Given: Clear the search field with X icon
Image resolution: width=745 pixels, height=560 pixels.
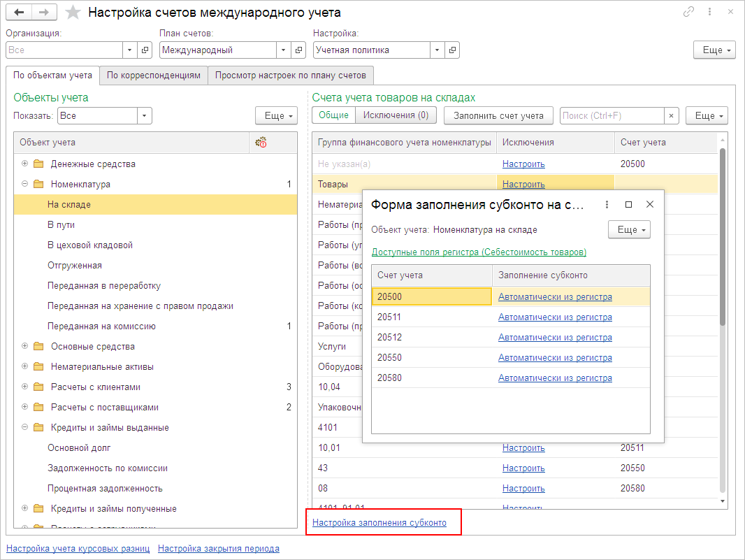Looking at the screenshot, I should (x=671, y=115).
